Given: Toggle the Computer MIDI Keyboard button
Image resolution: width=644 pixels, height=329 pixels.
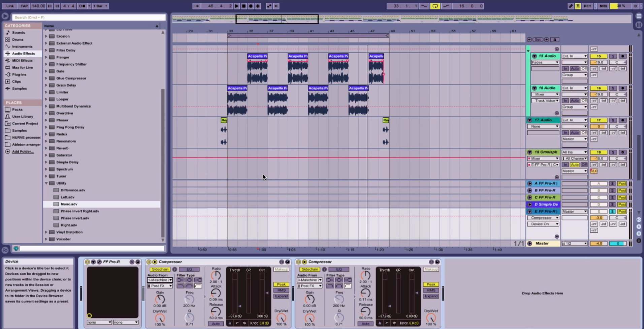Looking at the screenshot, I should (578, 6).
